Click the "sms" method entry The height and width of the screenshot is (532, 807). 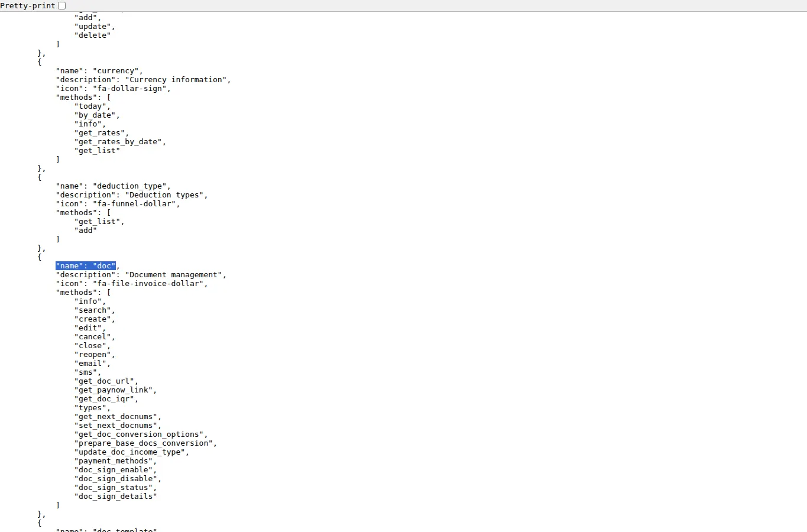coord(86,372)
